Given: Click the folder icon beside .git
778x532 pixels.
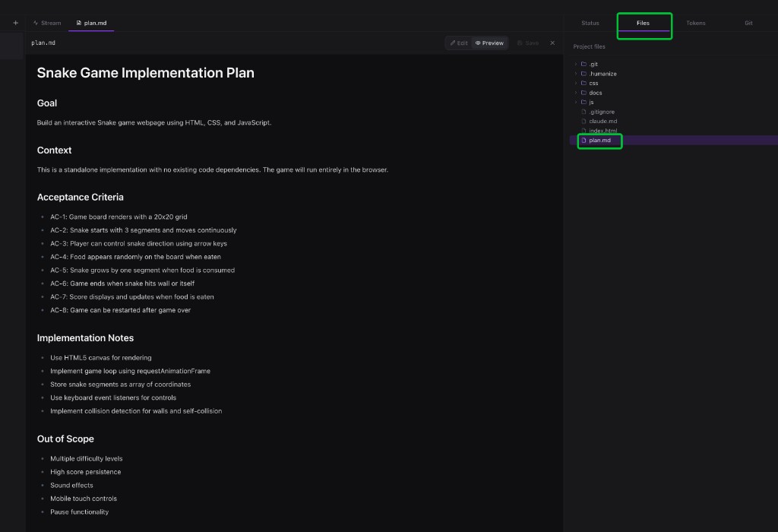Looking at the screenshot, I should coord(584,64).
